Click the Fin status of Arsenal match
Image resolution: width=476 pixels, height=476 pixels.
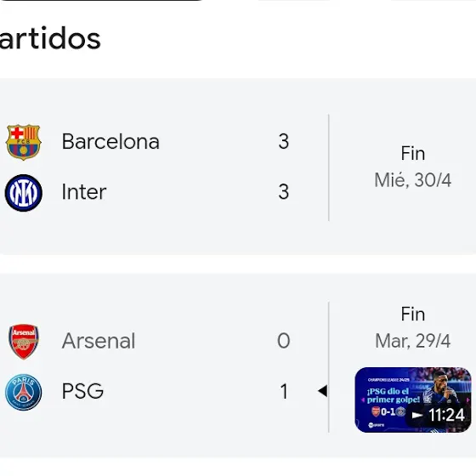click(413, 314)
